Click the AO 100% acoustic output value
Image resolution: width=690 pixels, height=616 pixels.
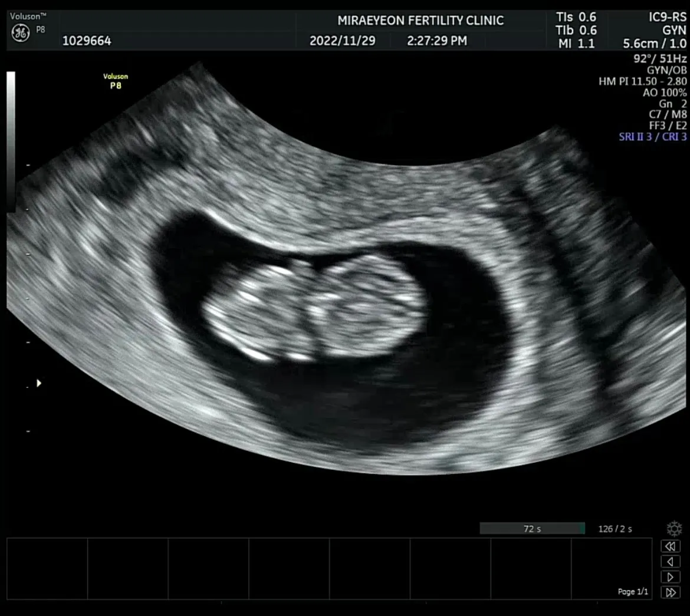coord(665,93)
